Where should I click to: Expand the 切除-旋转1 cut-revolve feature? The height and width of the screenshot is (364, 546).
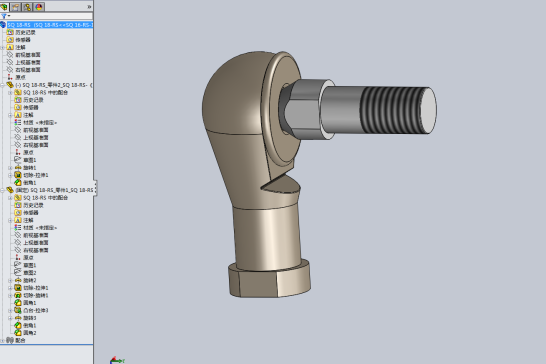(10, 295)
